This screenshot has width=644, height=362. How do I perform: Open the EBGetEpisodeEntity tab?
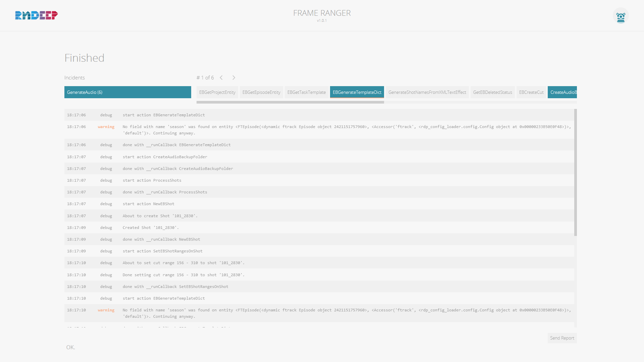(x=261, y=92)
